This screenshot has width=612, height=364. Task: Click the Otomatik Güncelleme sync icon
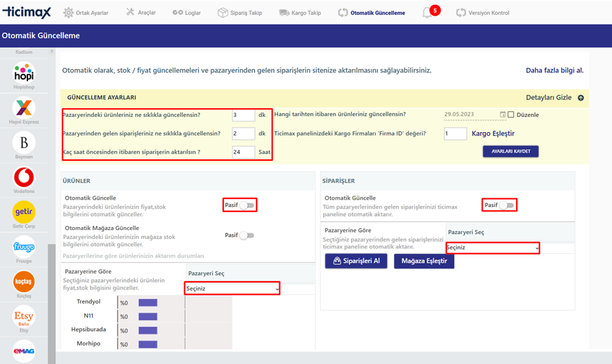click(x=343, y=12)
